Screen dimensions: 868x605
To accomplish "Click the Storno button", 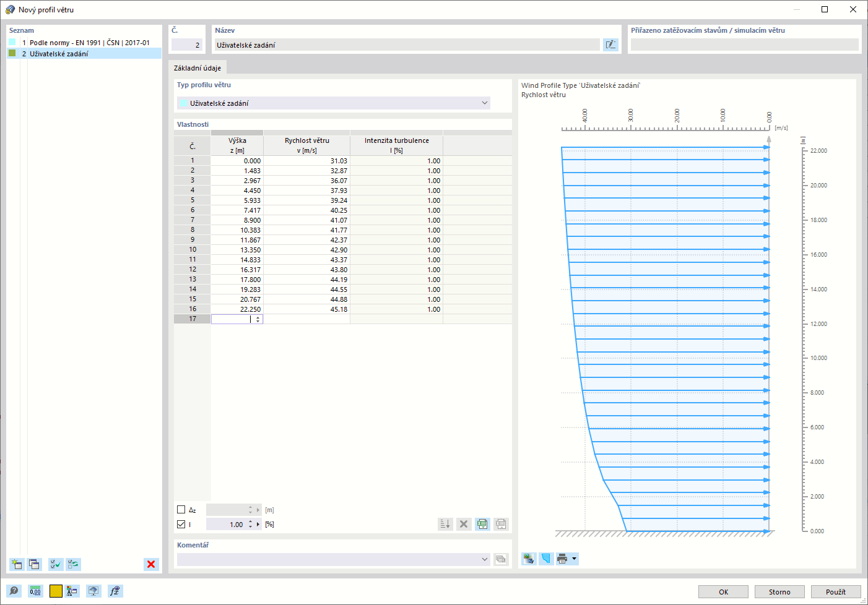I will click(779, 592).
